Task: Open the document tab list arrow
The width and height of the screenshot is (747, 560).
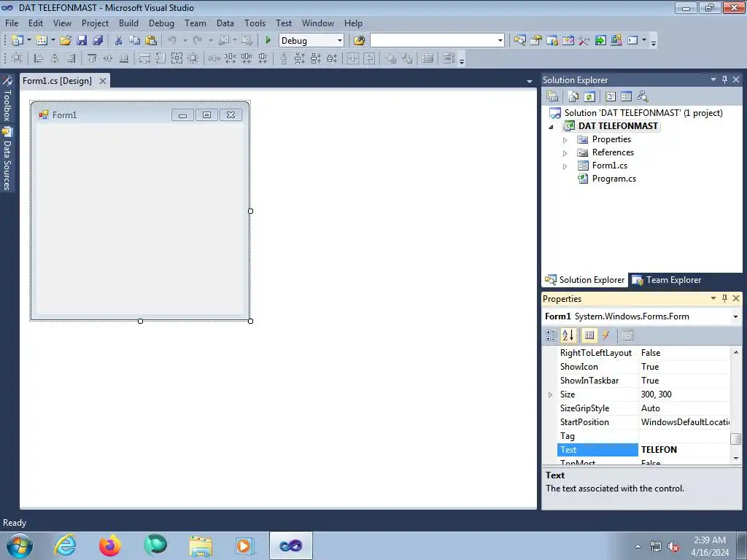Action: point(529,82)
